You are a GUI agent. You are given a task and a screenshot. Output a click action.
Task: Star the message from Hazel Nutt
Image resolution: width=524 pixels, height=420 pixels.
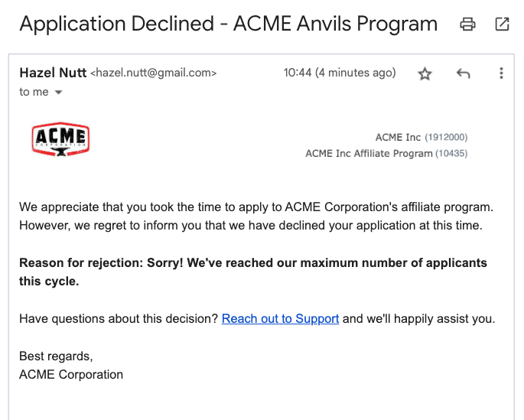point(425,73)
